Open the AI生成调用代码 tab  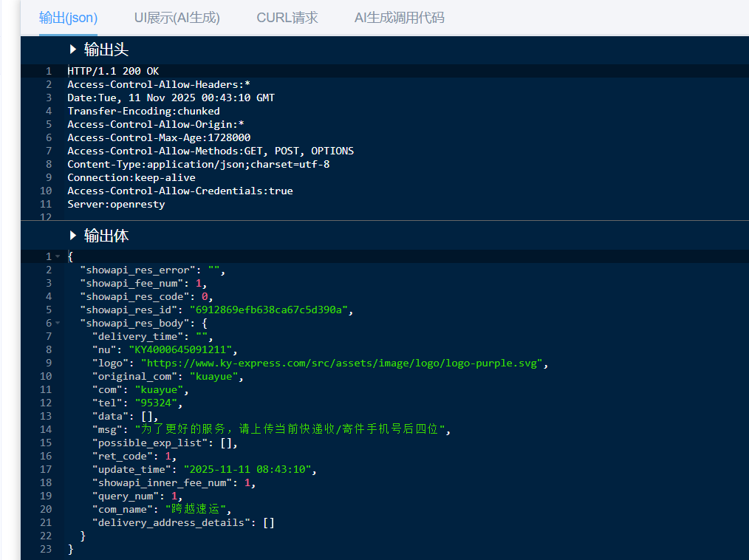tap(400, 18)
